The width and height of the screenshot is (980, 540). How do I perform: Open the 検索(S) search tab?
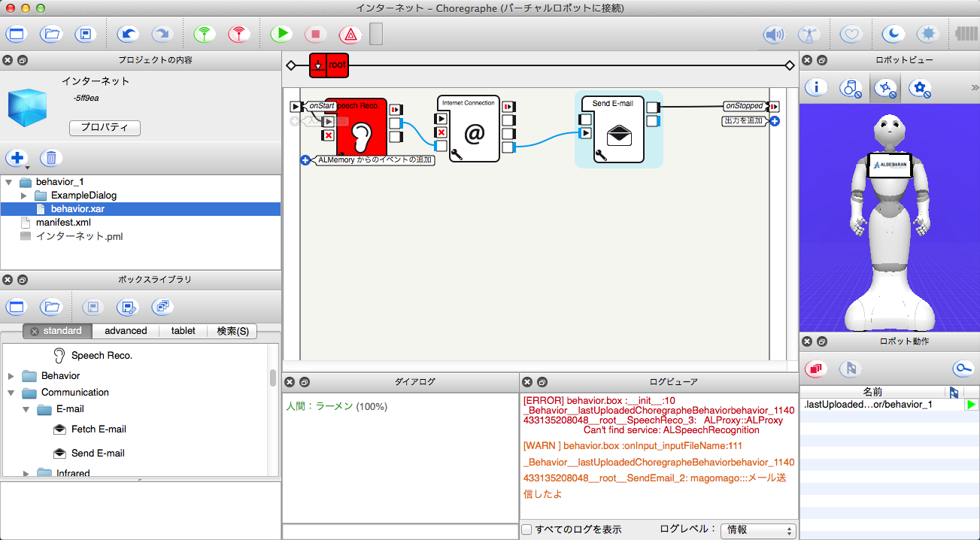pyautogui.click(x=232, y=331)
